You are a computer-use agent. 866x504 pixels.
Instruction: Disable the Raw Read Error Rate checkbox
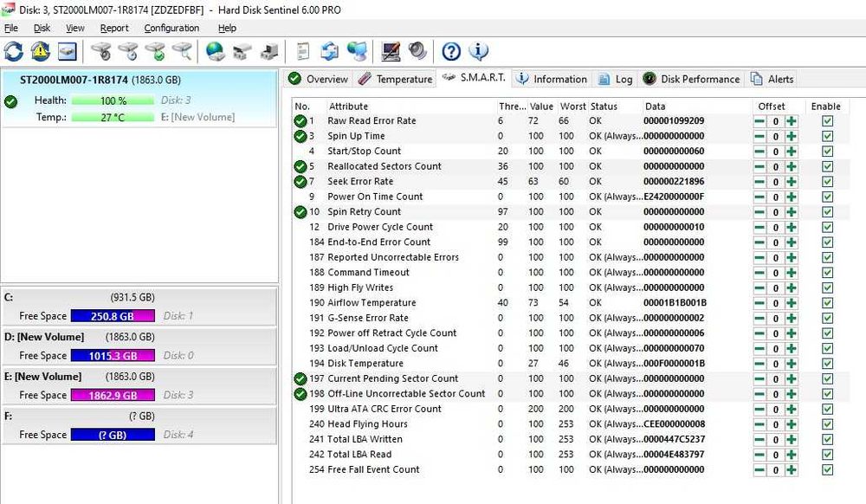point(827,121)
